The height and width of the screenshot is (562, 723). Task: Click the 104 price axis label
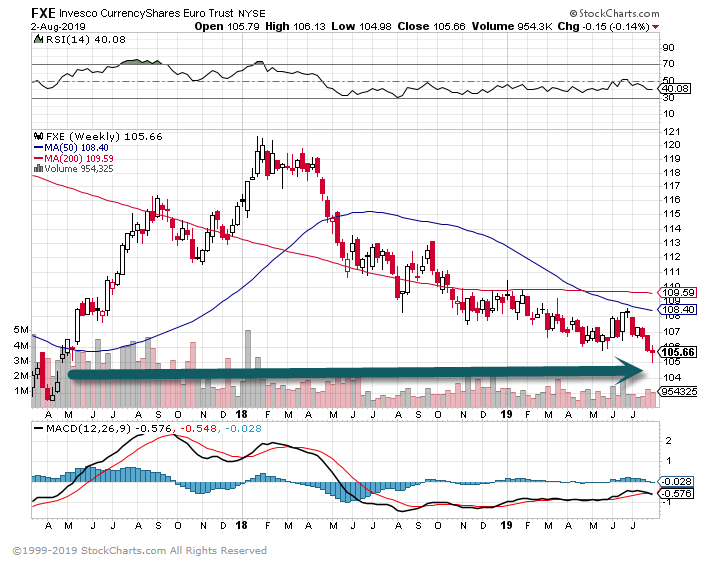671,378
